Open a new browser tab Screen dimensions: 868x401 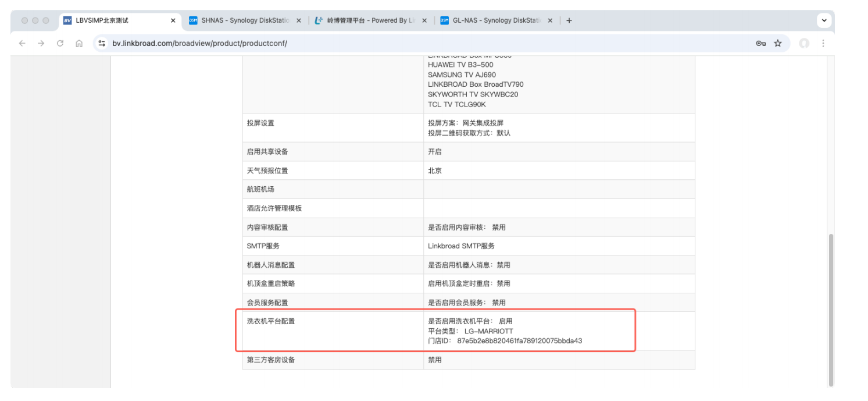(x=569, y=20)
